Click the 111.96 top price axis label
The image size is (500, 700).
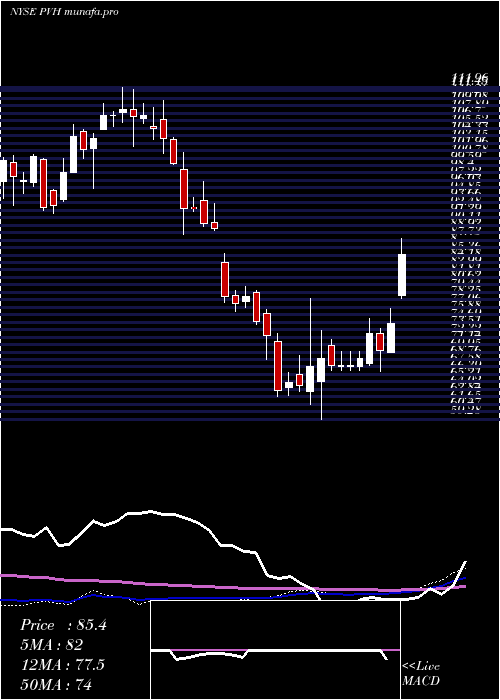click(x=470, y=79)
